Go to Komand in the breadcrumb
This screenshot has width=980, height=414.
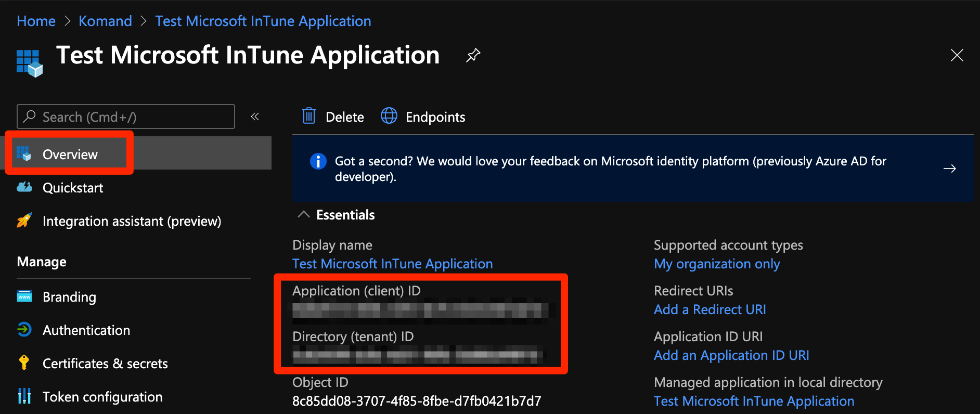[x=105, y=21]
